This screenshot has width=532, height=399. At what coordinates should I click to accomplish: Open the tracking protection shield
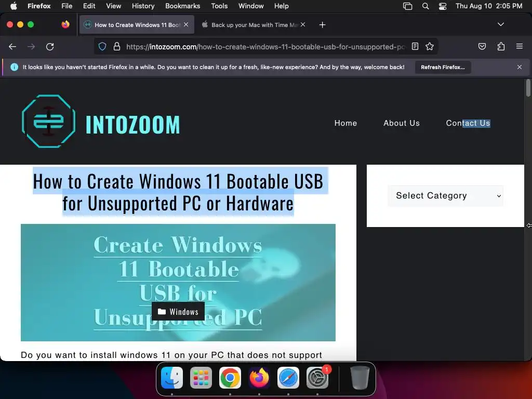102,46
